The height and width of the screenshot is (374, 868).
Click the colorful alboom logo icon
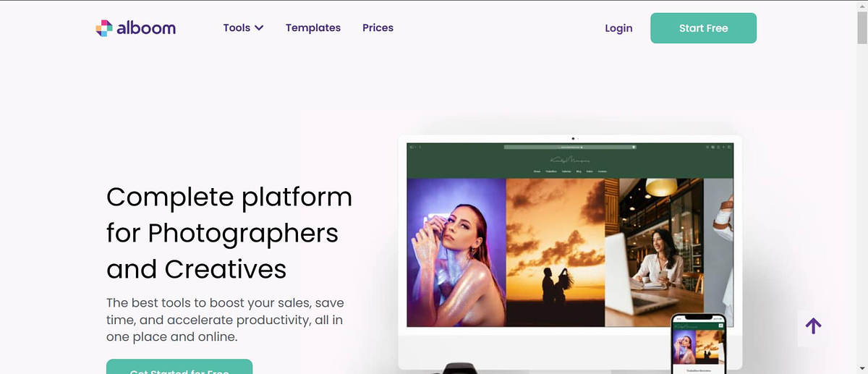pos(104,28)
